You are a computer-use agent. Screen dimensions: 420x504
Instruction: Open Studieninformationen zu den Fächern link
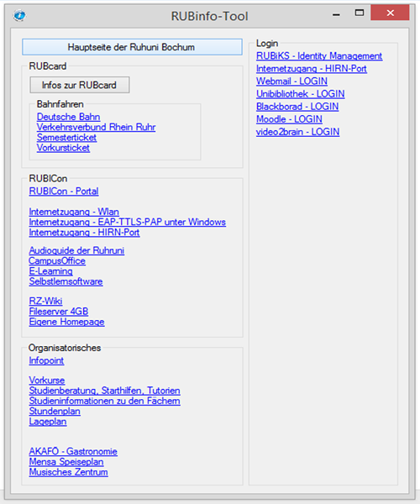click(x=104, y=401)
